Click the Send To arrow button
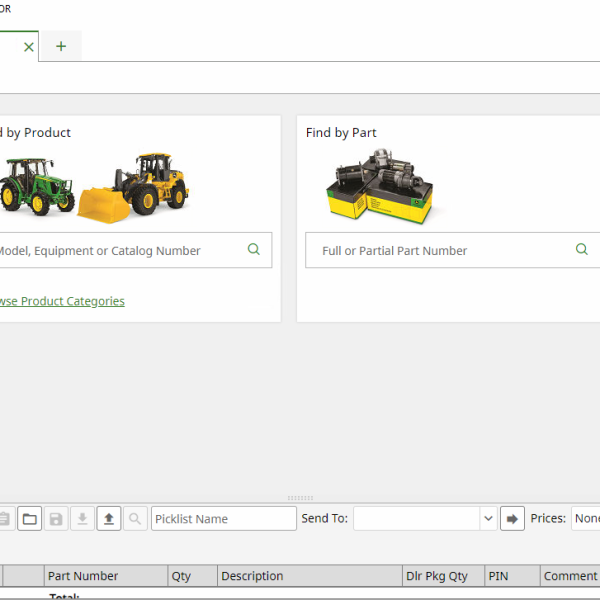 [x=512, y=518]
